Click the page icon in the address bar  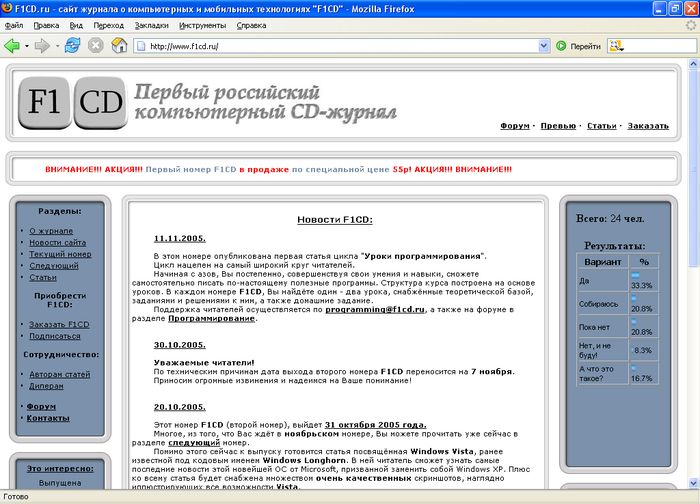click(141, 46)
